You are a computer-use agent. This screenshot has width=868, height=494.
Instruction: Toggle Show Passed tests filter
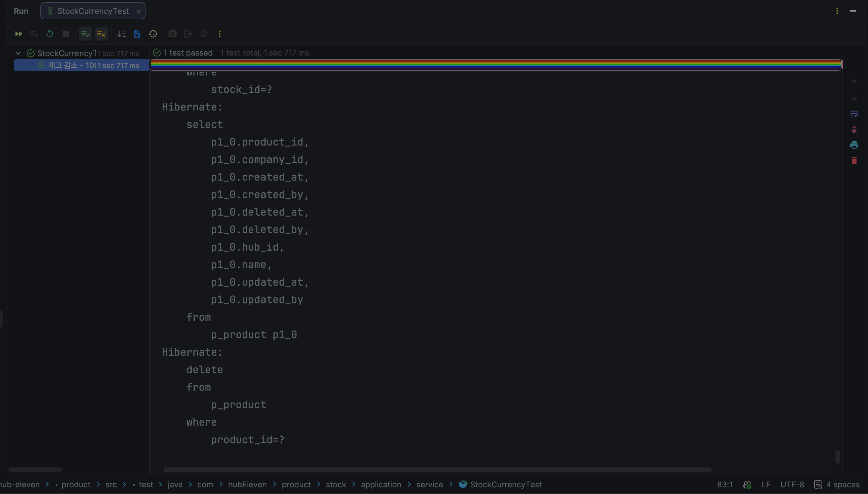[x=85, y=34]
